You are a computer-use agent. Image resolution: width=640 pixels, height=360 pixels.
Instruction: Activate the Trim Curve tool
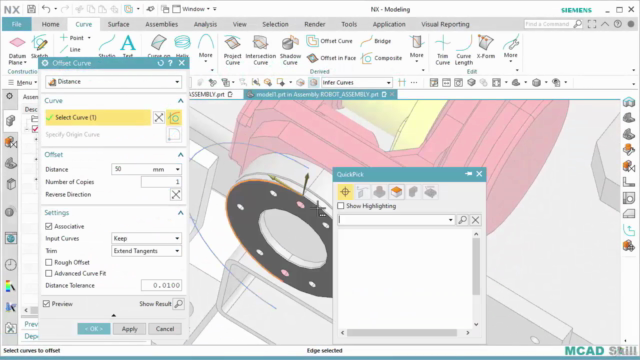(442, 50)
